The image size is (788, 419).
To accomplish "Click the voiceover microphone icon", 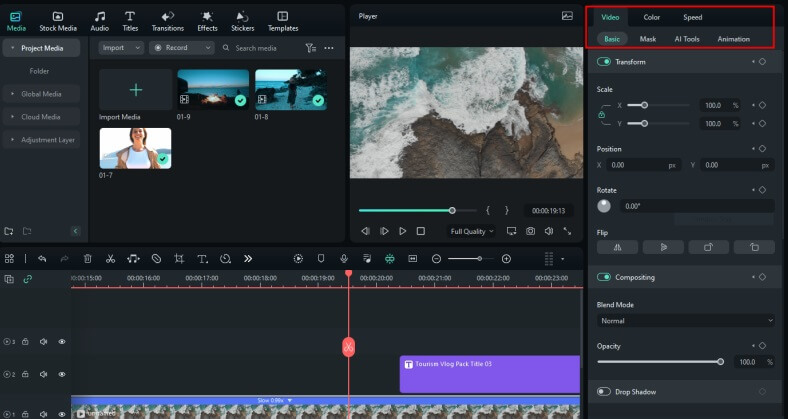I will click(344, 258).
